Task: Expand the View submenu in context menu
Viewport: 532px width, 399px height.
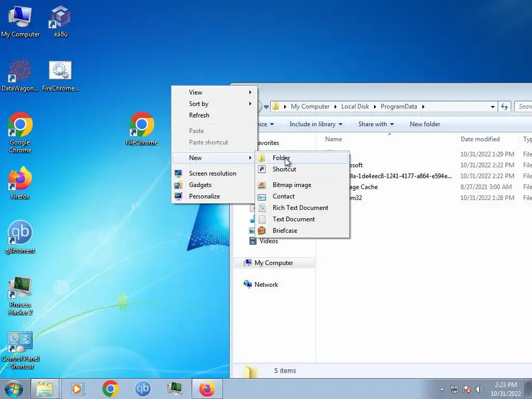Action: click(x=214, y=92)
